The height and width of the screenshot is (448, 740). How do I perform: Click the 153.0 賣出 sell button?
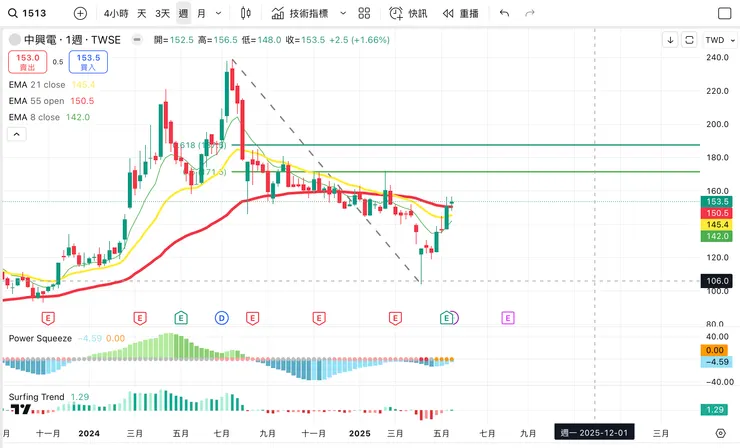pos(28,62)
